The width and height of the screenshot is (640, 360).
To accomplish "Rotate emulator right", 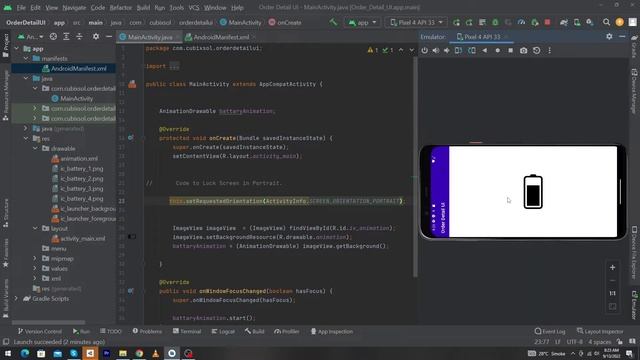I will click(x=472, y=51).
